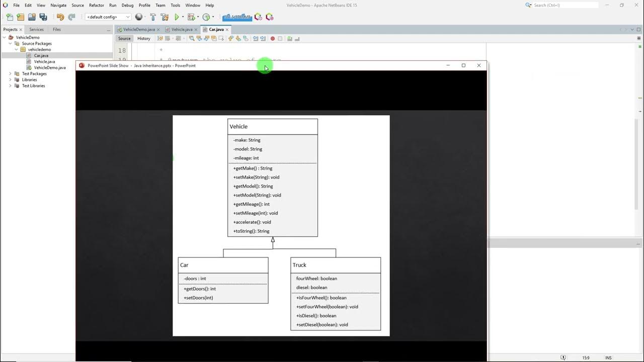Viewport: 644px width, 362px height.
Task: Open the default config dropdown
Action: coord(108,17)
